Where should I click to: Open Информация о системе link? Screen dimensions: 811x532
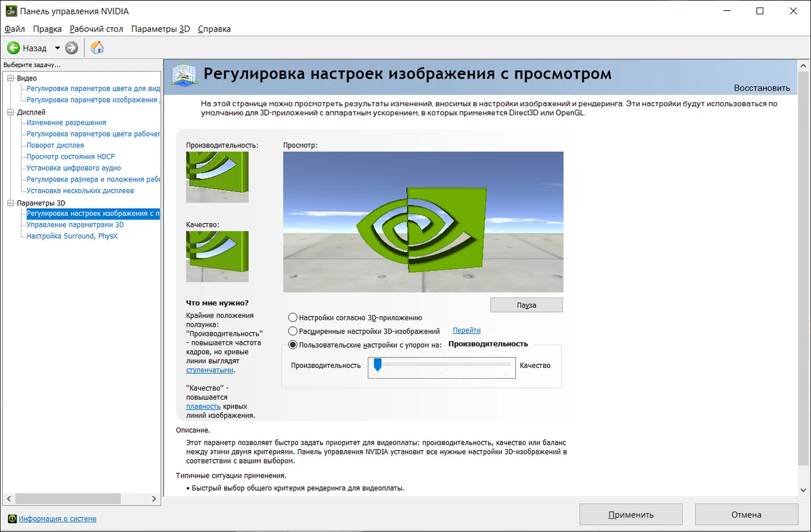click(x=57, y=518)
